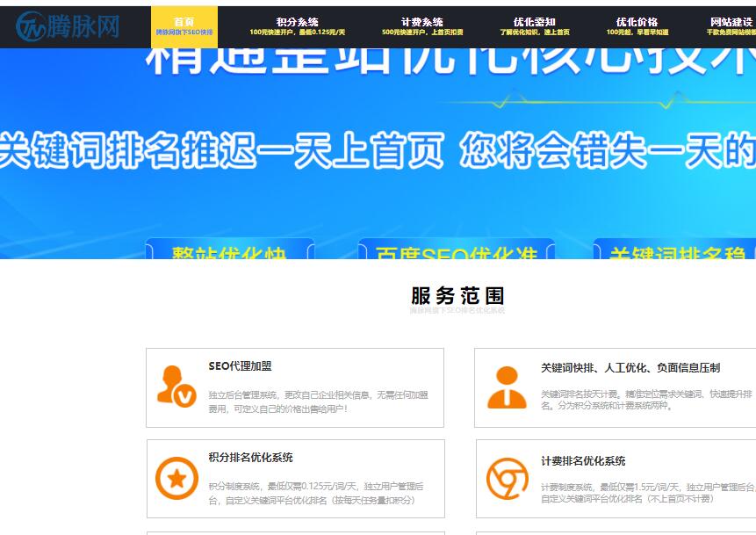The height and width of the screenshot is (535, 756).
Task: Open the SEO代理加盟 title link
Action: pyautogui.click(x=240, y=366)
